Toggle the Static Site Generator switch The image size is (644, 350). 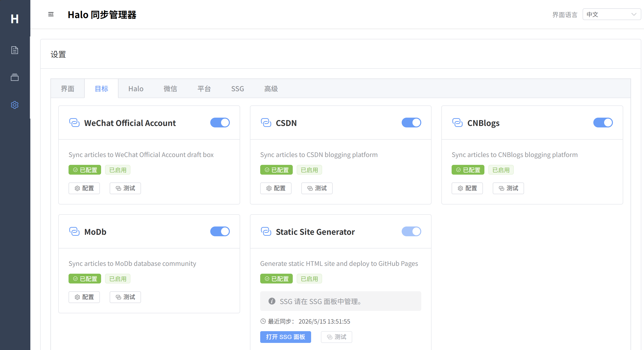coord(411,232)
